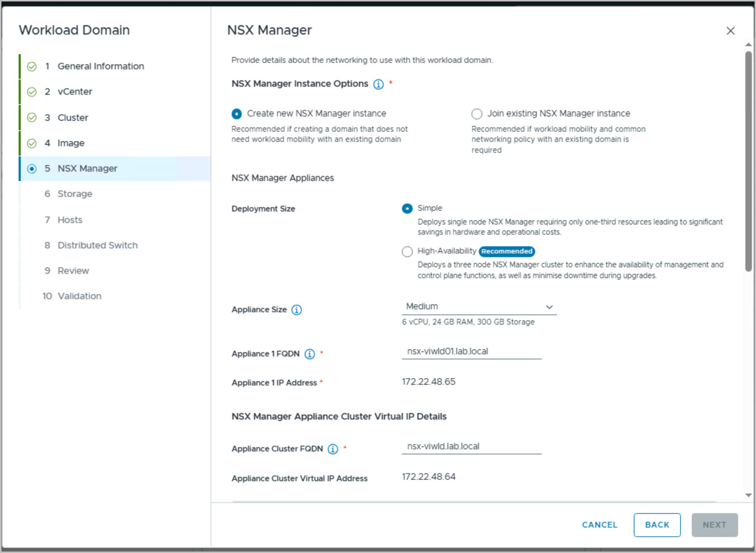Click the scrollbar down arrow
The height and width of the screenshot is (553, 756).
(748, 495)
